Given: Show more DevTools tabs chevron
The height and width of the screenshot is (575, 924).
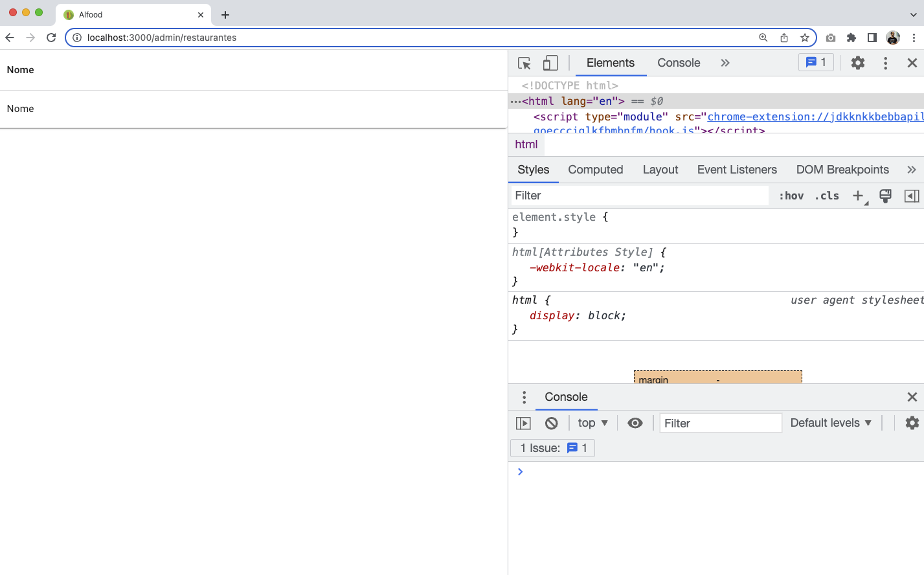Looking at the screenshot, I should (725, 63).
